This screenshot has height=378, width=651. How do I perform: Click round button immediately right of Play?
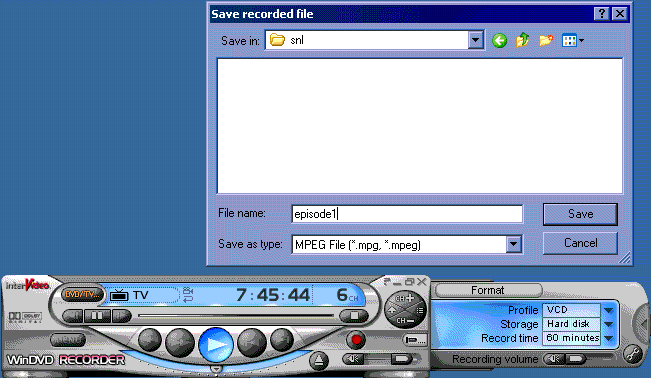pos(252,343)
